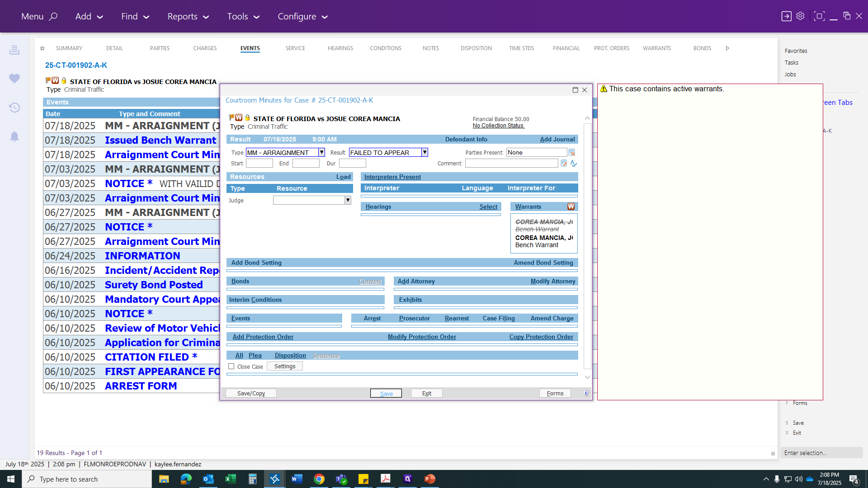Click the Parties Present lookup icon

572,152
